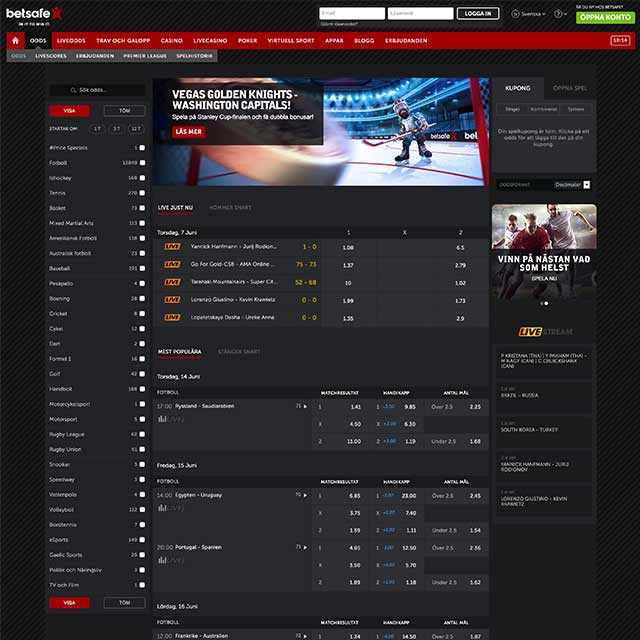640x640 pixels.
Task: Tick the Golf checkbox
Action: 142,374
